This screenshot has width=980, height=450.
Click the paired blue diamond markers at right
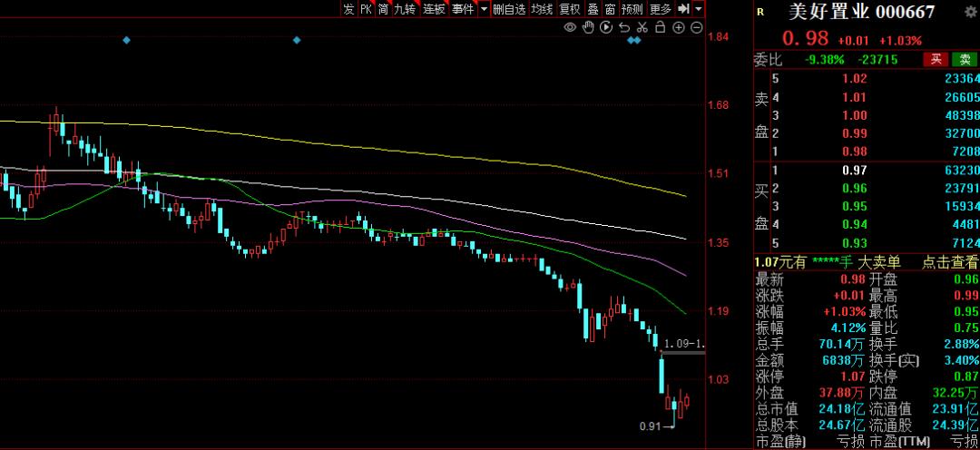[x=634, y=40]
